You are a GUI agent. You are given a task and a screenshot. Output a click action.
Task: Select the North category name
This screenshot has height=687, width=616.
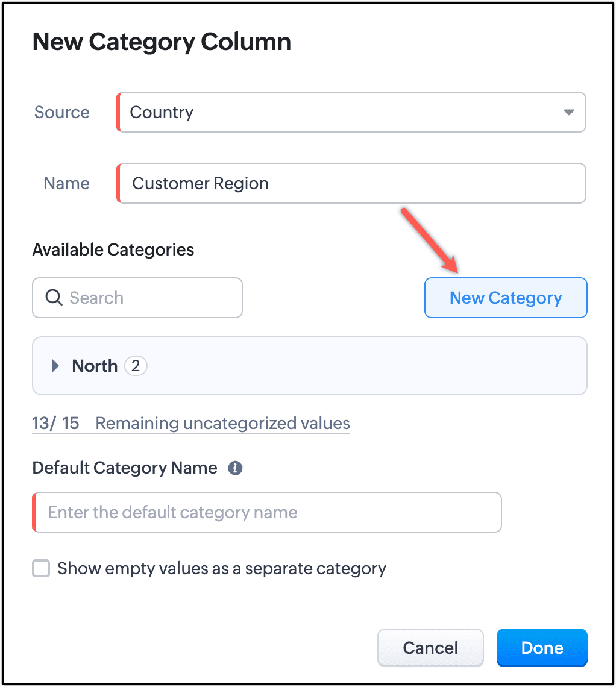pyautogui.click(x=95, y=366)
